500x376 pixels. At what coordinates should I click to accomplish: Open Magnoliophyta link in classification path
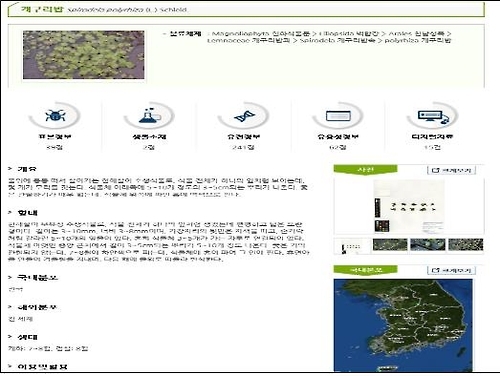pyautogui.click(x=261, y=33)
